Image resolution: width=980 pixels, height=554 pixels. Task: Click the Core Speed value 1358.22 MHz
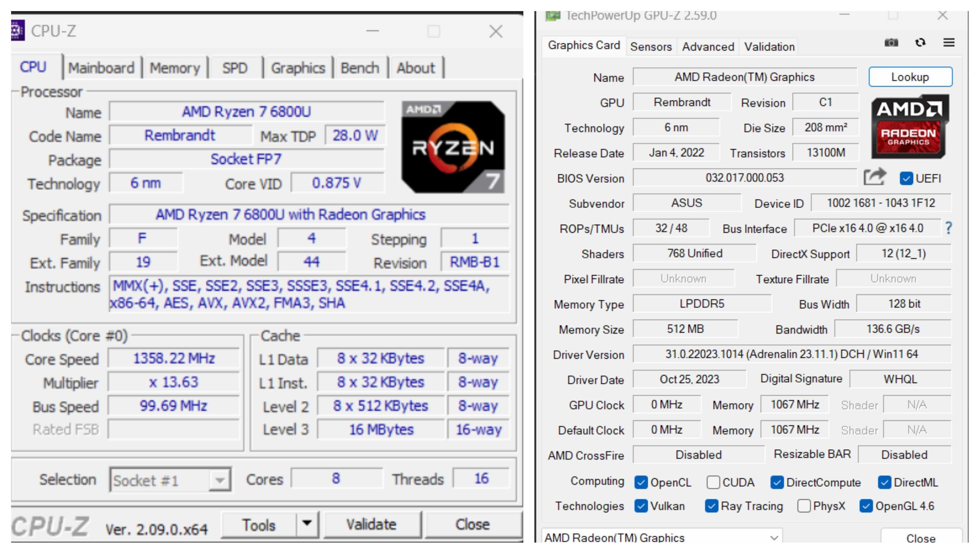(x=174, y=358)
